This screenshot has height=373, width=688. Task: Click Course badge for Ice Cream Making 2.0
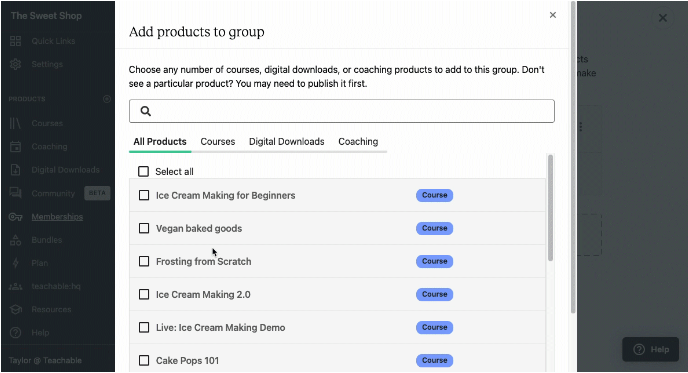[434, 294]
